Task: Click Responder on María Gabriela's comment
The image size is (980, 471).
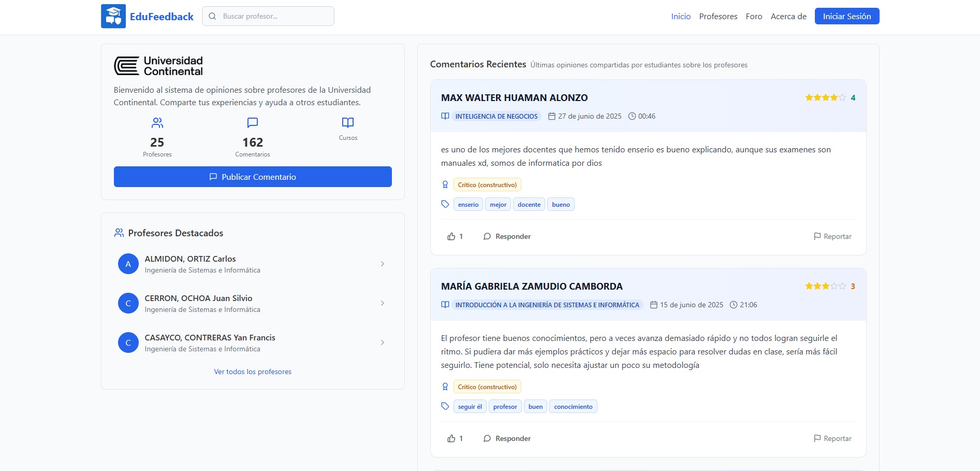Action: [x=507, y=438]
